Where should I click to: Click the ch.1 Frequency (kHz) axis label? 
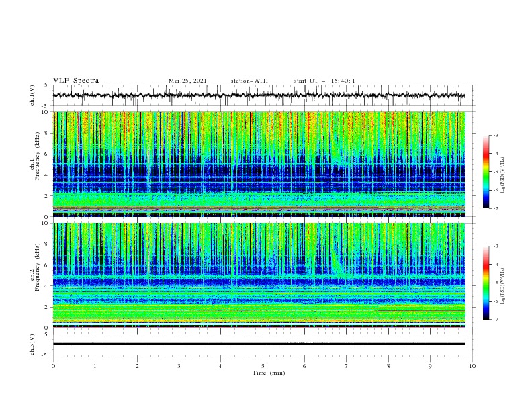pos(35,155)
